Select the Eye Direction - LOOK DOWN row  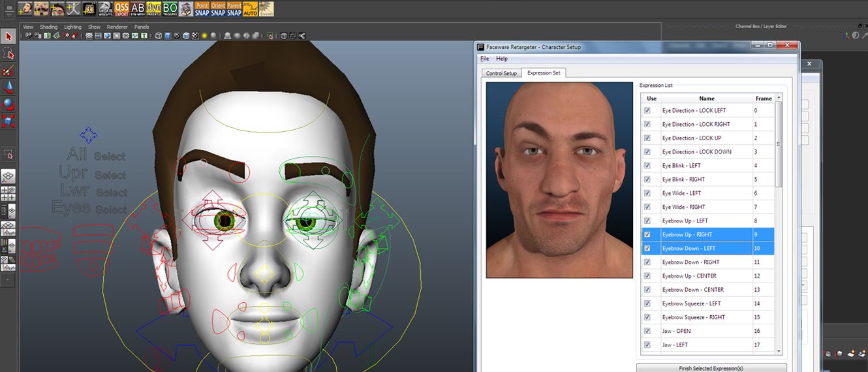708,152
